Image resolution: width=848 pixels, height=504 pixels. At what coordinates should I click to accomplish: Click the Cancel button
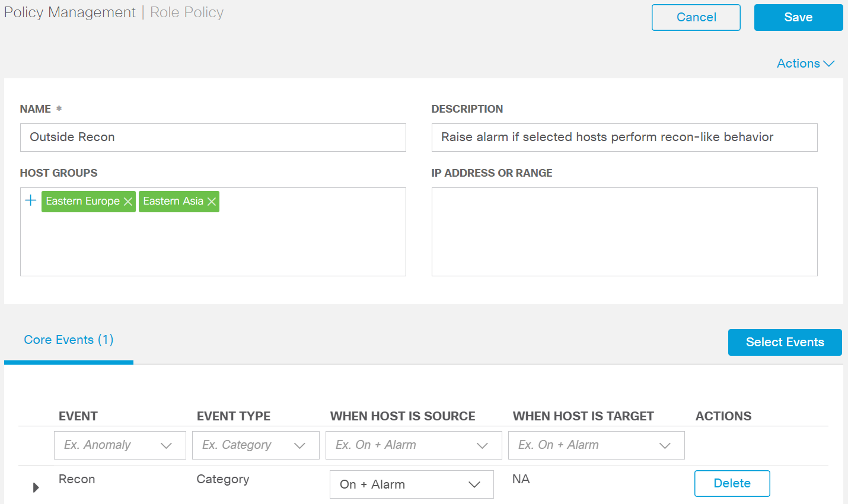pyautogui.click(x=696, y=17)
